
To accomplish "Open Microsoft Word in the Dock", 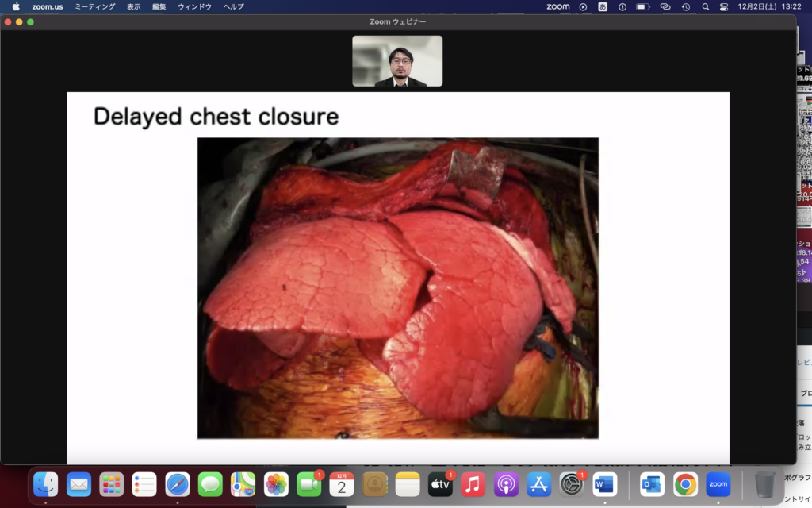I will pyautogui.click(x=604, y=483).
